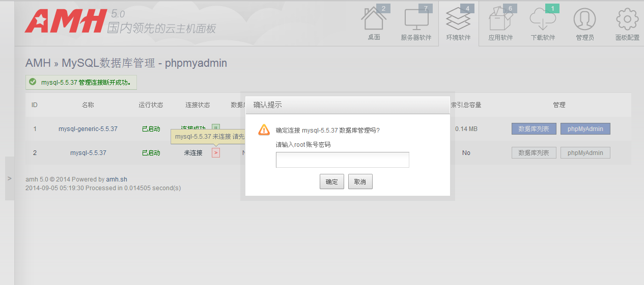Open 应用软件 box icon

point(500,23)
